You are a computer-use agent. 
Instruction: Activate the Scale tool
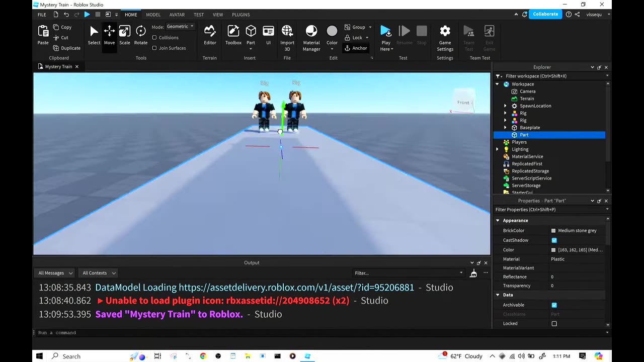click(x=125, y=35)
